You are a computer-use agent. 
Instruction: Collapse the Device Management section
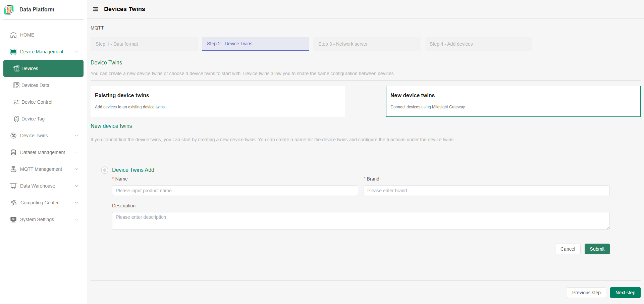point(77,52)
